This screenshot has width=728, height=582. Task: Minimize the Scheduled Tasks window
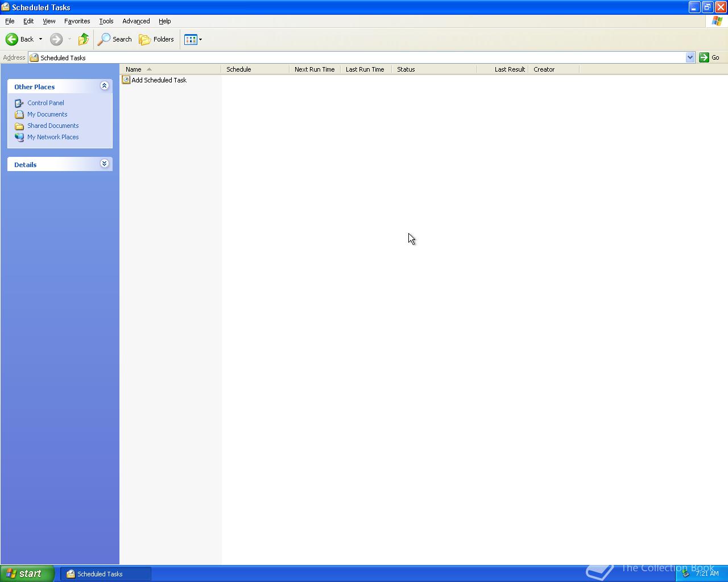[694, 7]
